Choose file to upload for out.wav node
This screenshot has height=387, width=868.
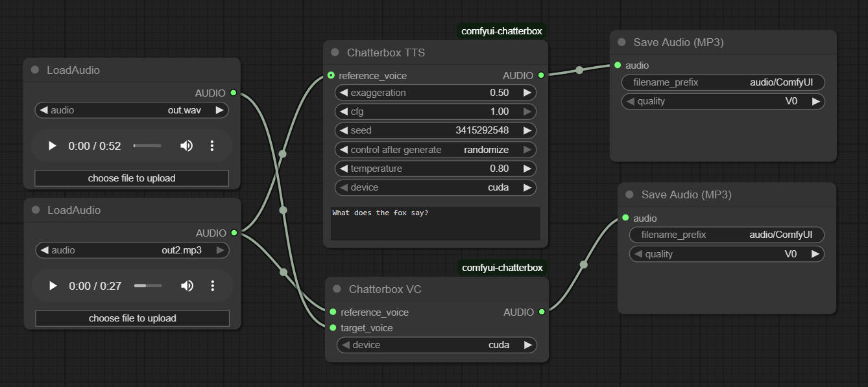[132, 178]
